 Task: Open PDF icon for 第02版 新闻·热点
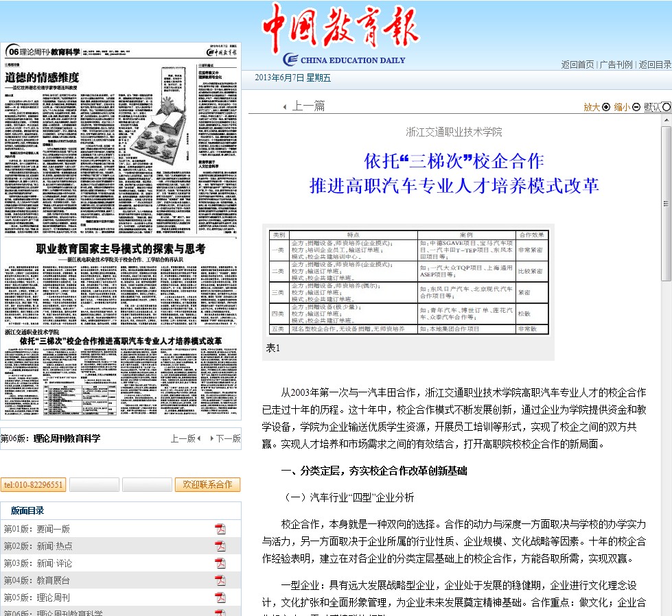[x=220, y=546]
